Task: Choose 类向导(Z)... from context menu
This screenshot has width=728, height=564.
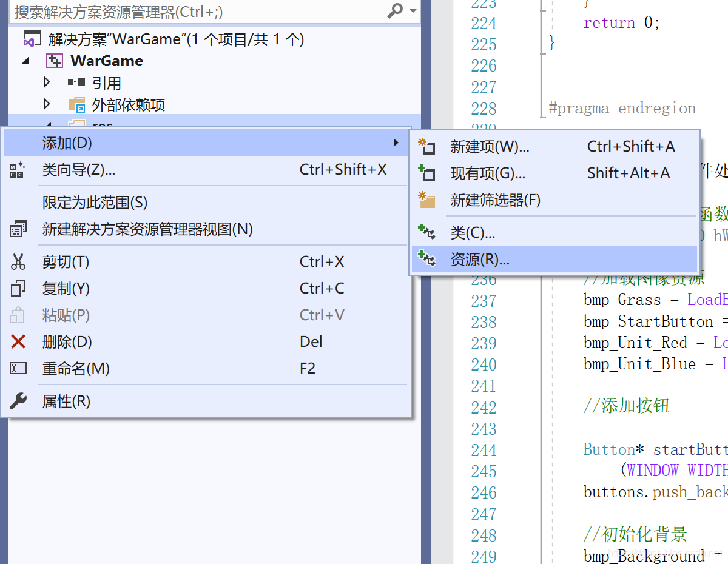Action: pos(206,169)
